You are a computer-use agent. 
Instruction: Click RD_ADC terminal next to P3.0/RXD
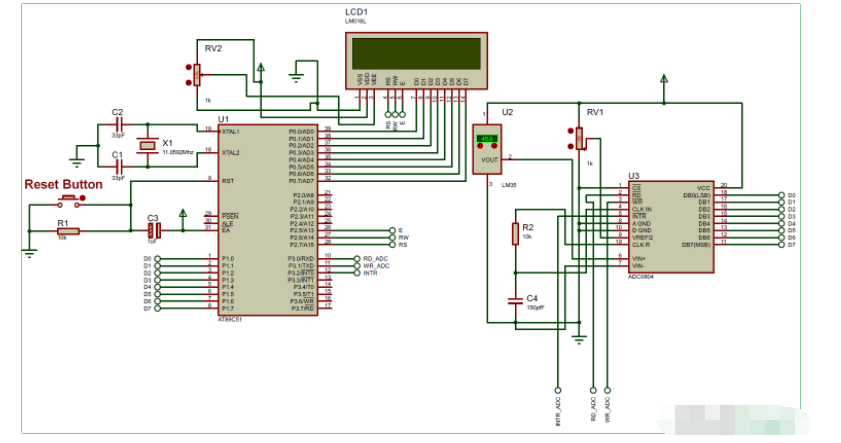(x=357, y=259)
